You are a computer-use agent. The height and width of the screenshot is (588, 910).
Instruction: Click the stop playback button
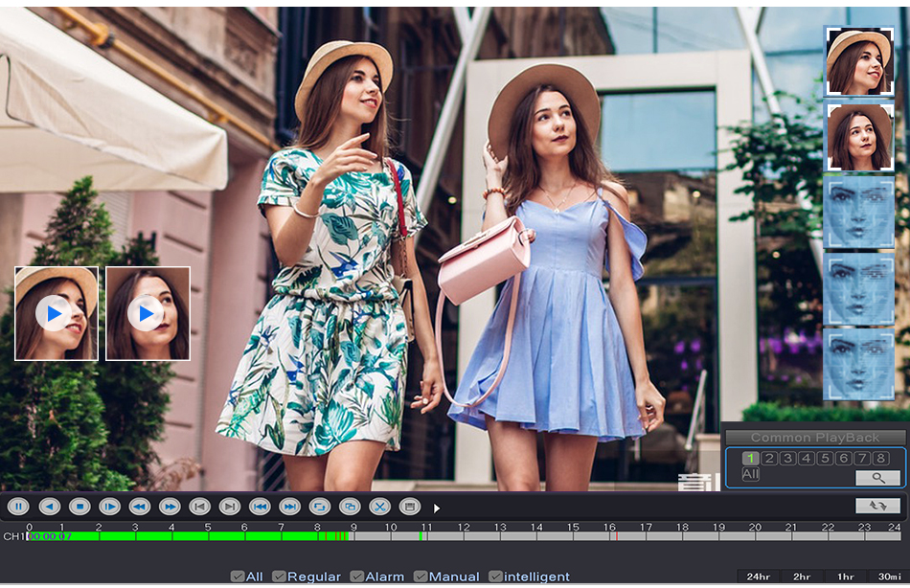pos(80,506)
